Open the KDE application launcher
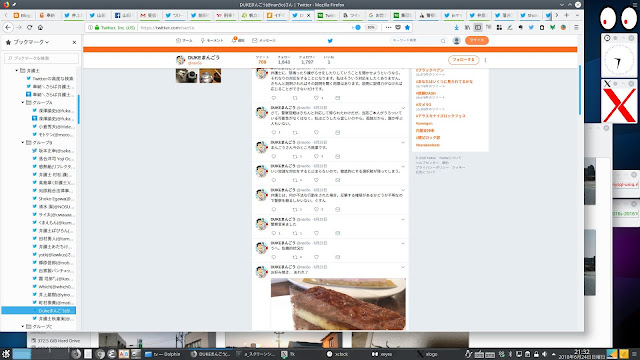 [x=6, y=354]
